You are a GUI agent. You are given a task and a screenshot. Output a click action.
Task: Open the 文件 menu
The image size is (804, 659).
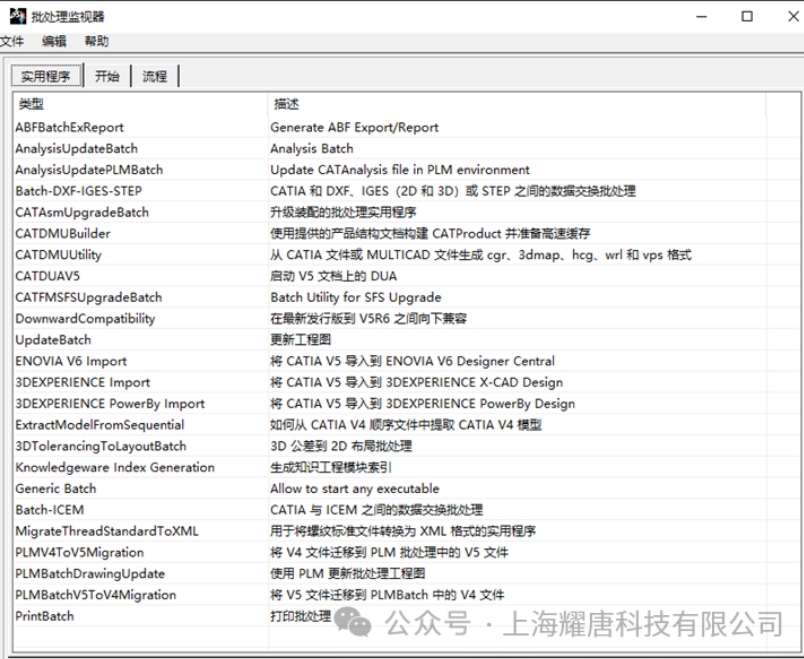tap(11, 42)
